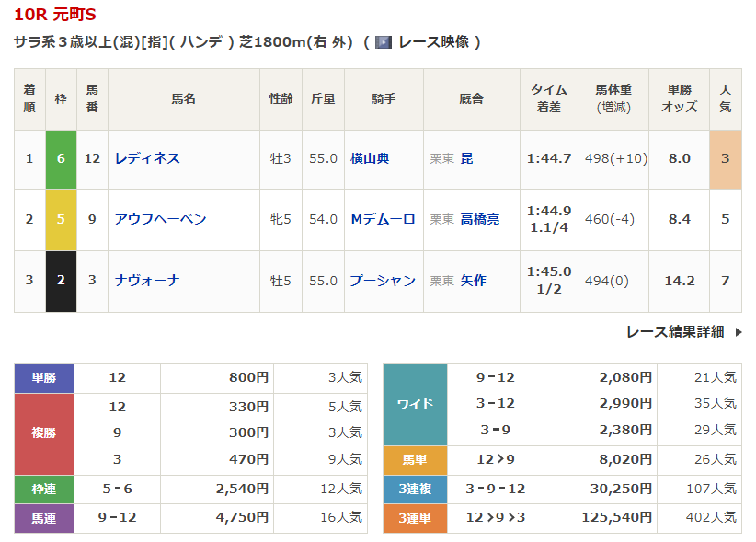
Task: Click the yellow frame number 5 box
Action: pos(61,219)
